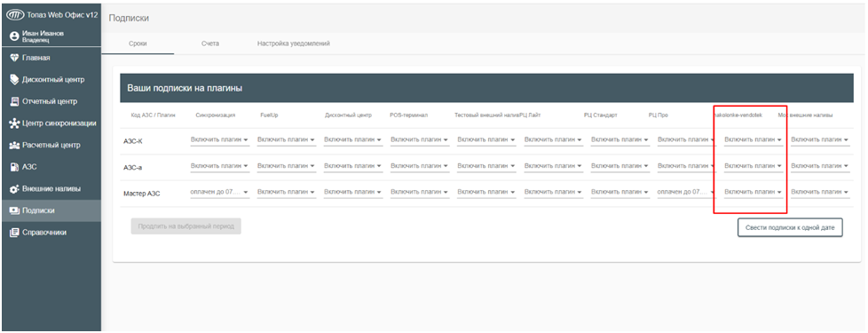This screenshot has width=868, height=333.
Task: Open POS-терминал dropdown for АЗС-К
Action: click(420, 140)
